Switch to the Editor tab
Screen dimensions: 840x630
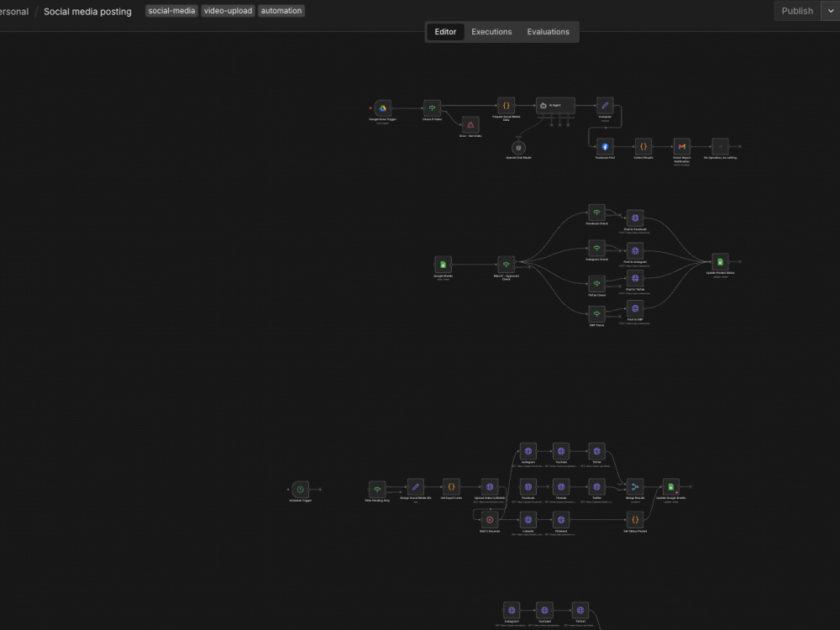(445, 32)
